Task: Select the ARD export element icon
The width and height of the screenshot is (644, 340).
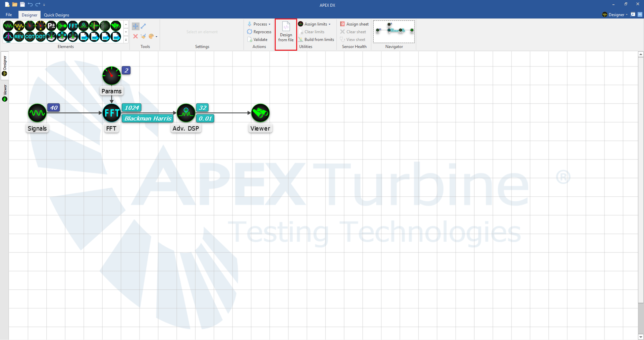Action: (x=116, y=37)
